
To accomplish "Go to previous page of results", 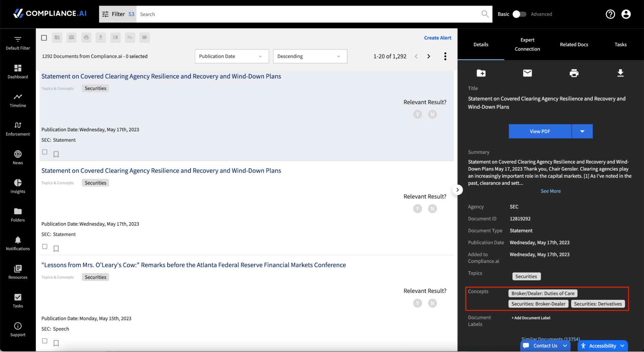I will coord(416,56).
